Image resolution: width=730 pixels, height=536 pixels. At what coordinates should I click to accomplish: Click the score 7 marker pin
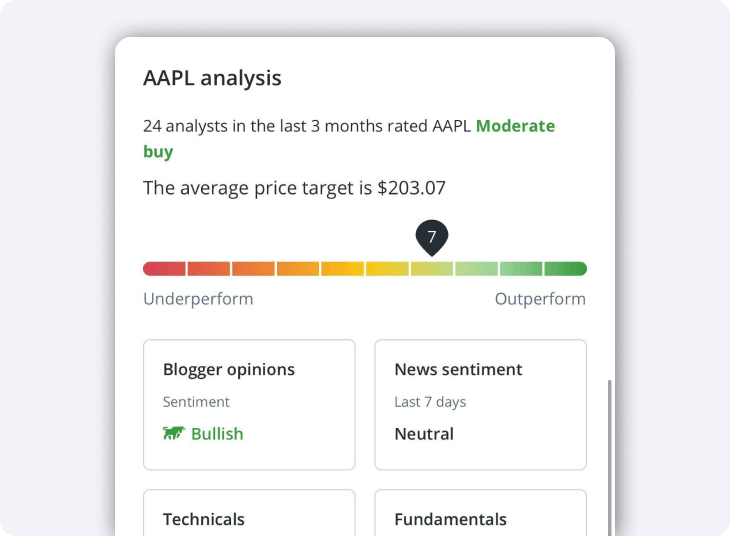[x=432, y=238]
